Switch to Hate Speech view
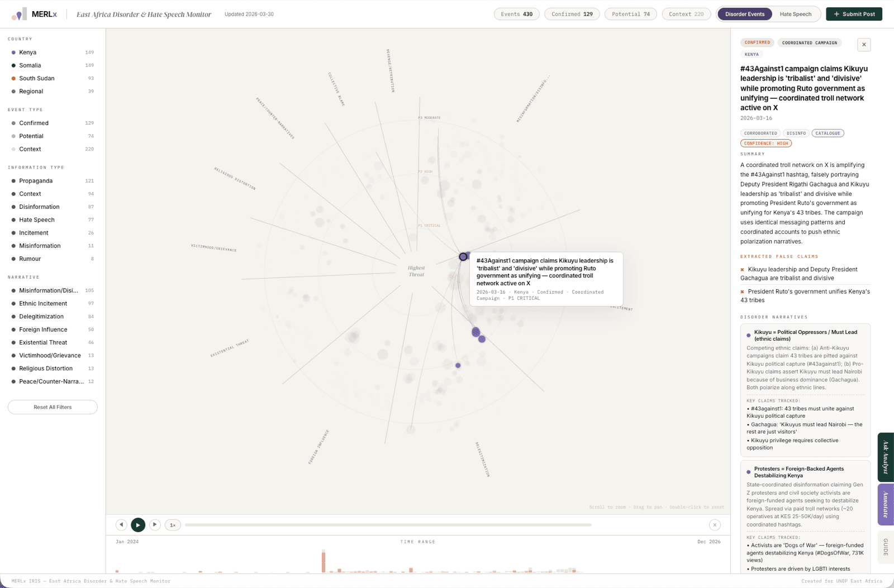894x588 pixels. click(796, 14)
